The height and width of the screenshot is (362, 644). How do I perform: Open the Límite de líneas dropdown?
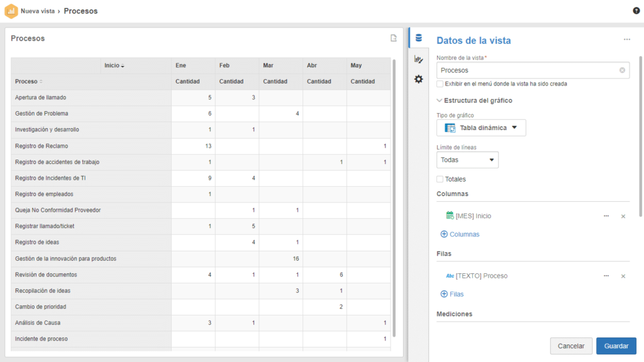pos(467,160)
